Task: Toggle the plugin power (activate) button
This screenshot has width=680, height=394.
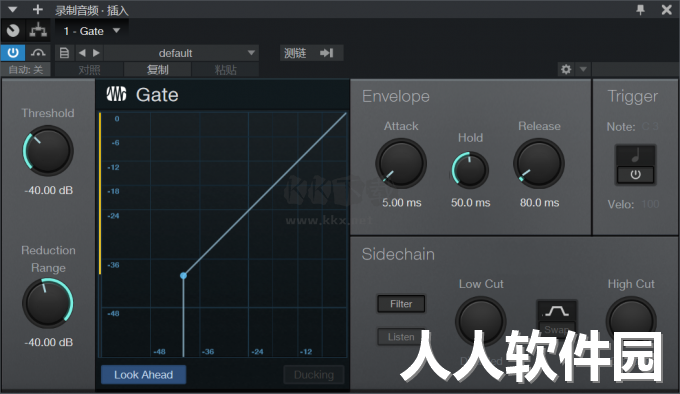Action: (x=13, y=53)
